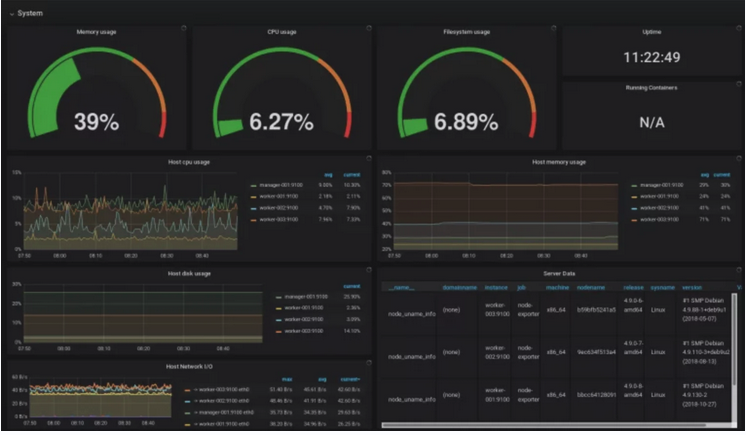
Task: Open the Memory usage panel title menu
Action: pos(97,32)
